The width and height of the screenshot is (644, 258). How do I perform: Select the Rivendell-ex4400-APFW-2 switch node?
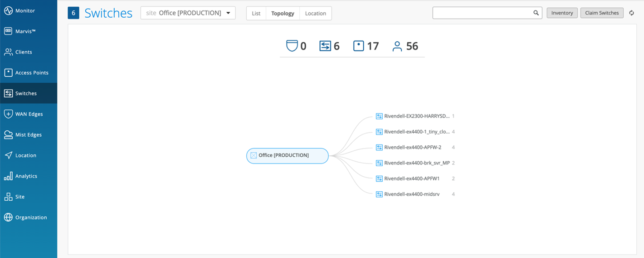click(x=412, y=147)
